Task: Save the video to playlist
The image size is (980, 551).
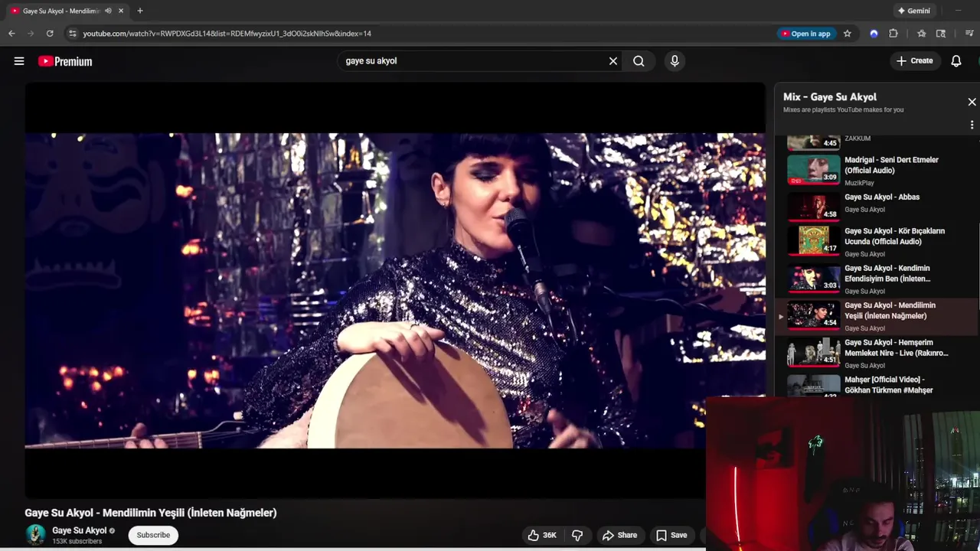Action: pyautogui.click(x=671, y=535)
